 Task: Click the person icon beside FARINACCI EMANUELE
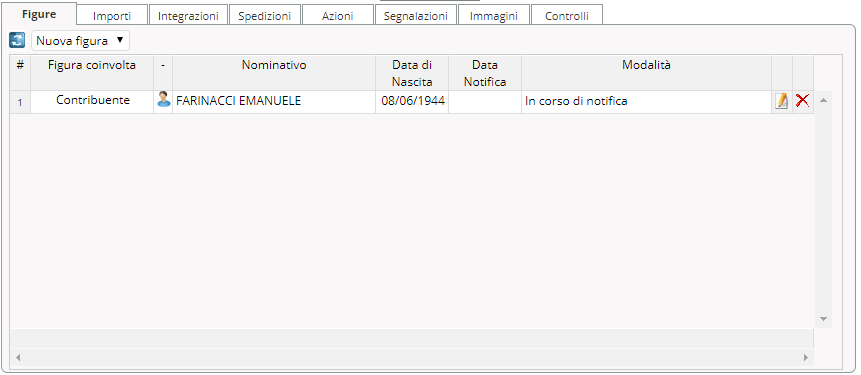(x=164, y=99)
